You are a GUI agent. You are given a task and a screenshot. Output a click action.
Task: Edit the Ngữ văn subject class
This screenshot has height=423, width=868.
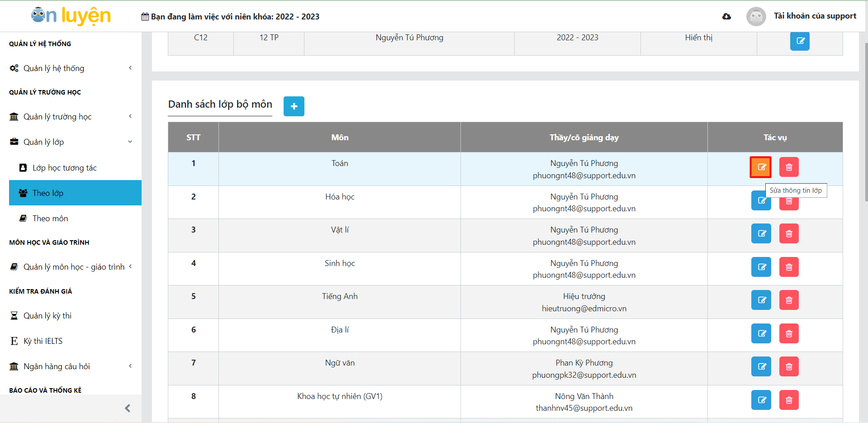(x=761, y=366)
